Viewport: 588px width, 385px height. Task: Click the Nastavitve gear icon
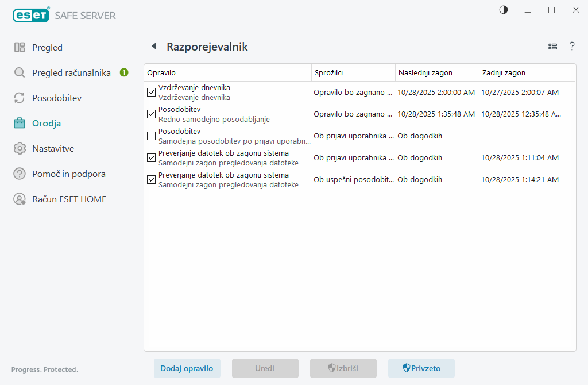tap(20, 149)
